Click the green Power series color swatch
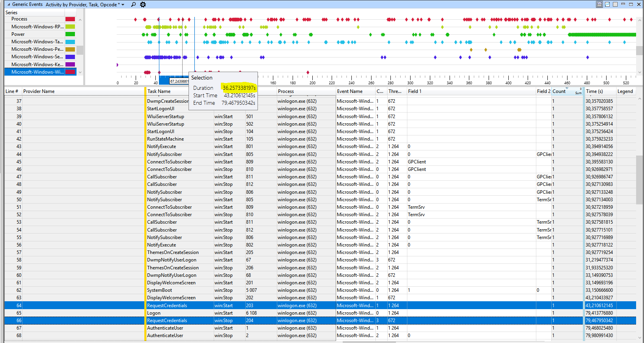644x343 pixels. click(70, 34)
